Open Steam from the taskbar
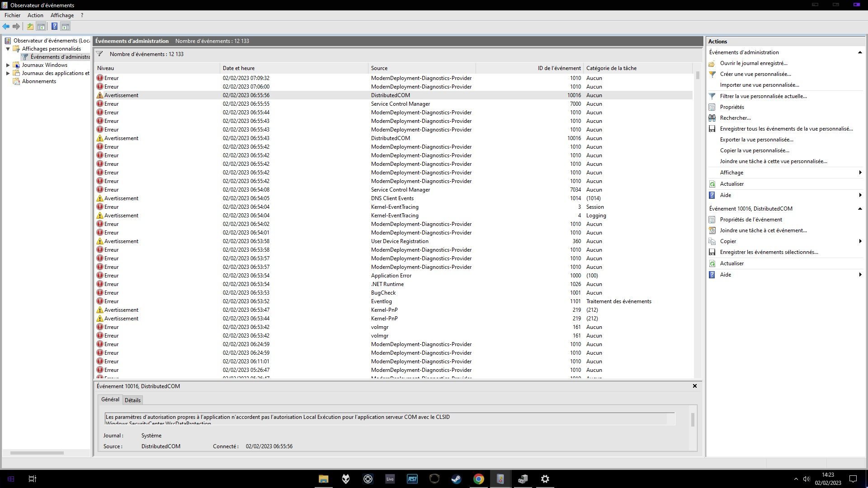Screen dimensions: 868x488 pos(456,479)
